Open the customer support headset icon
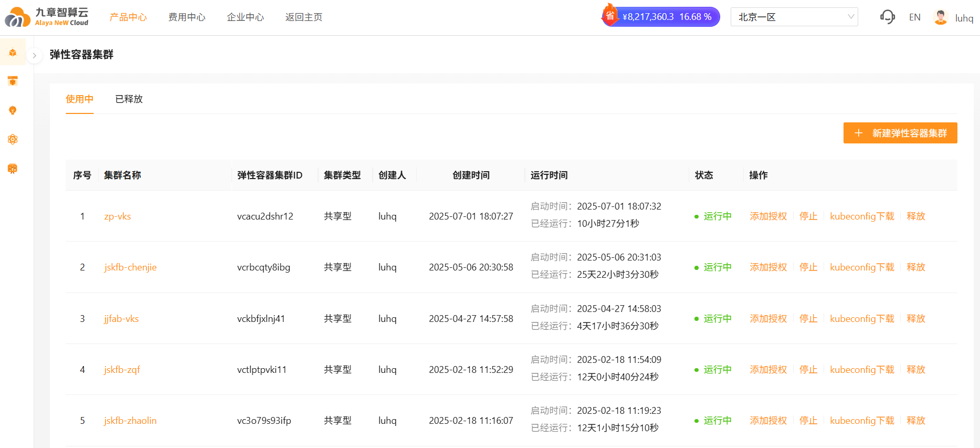This screenshot has width=980, height=448. point(887,17)
